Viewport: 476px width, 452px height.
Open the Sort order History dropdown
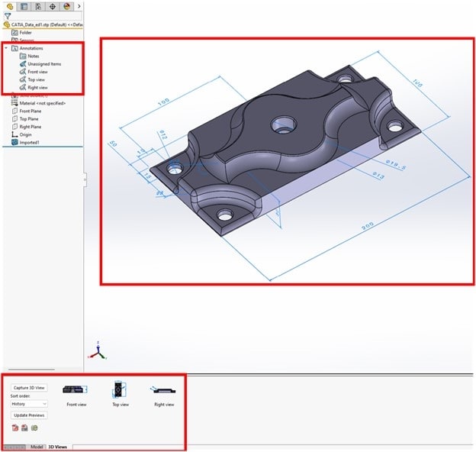(x=29, y=404)
